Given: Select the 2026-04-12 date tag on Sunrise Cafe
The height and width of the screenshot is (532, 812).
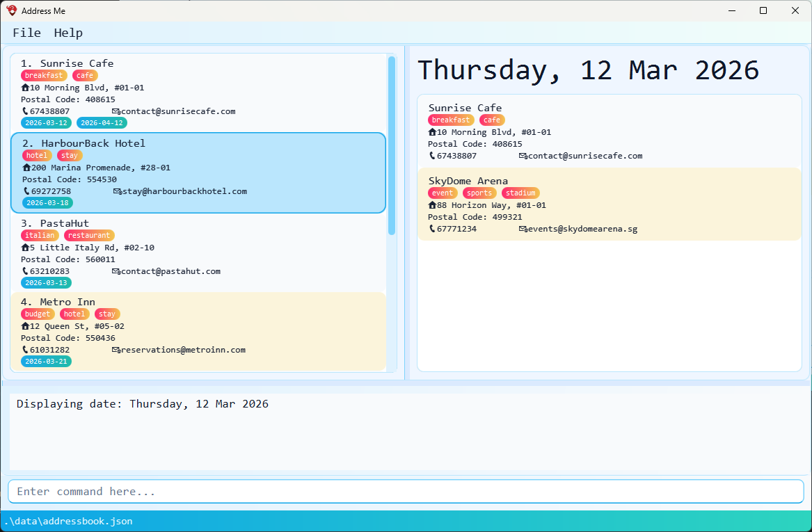Looking at the screenshot, I should click(102, 123).
